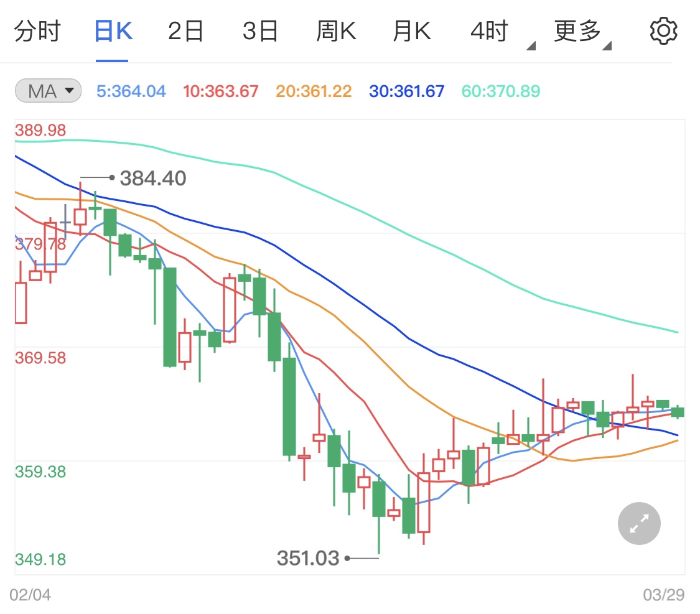Viewport: 700px width, 614px height.
Task: Click the 02/04 start date label
Action: pos(30,594)
